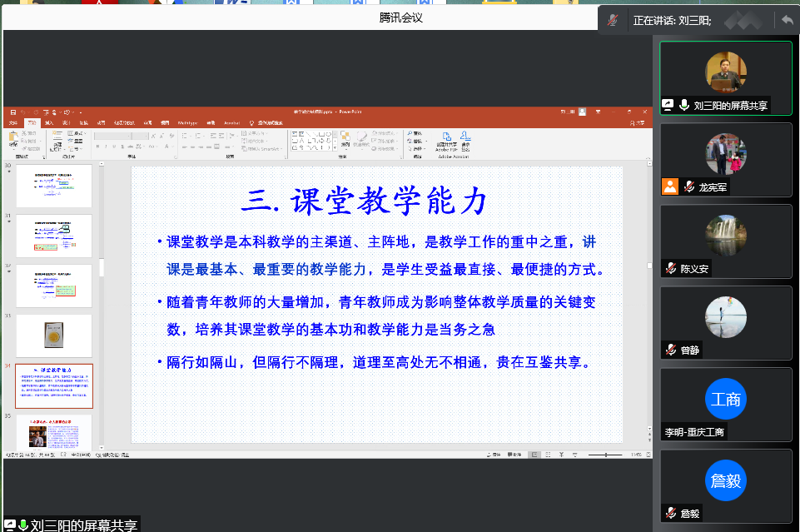Click 曾静's muted microphone icon
The height and width of the screenshot is (532, 800).
point(670,350)
